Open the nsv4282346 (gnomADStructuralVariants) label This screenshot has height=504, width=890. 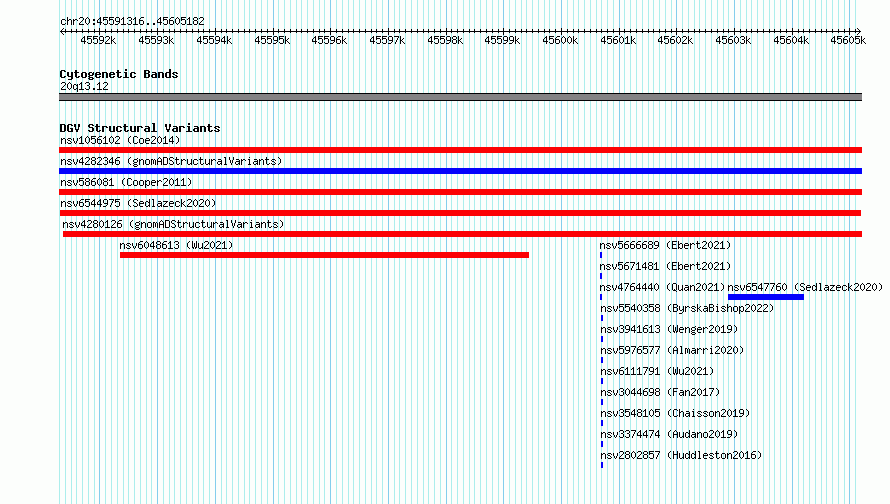click(171, 161)
